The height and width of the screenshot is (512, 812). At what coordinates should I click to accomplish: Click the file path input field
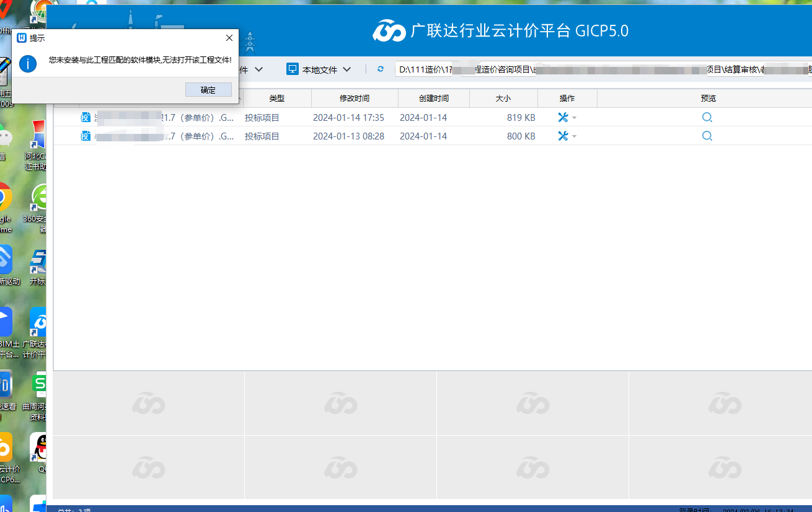[602, 69]
